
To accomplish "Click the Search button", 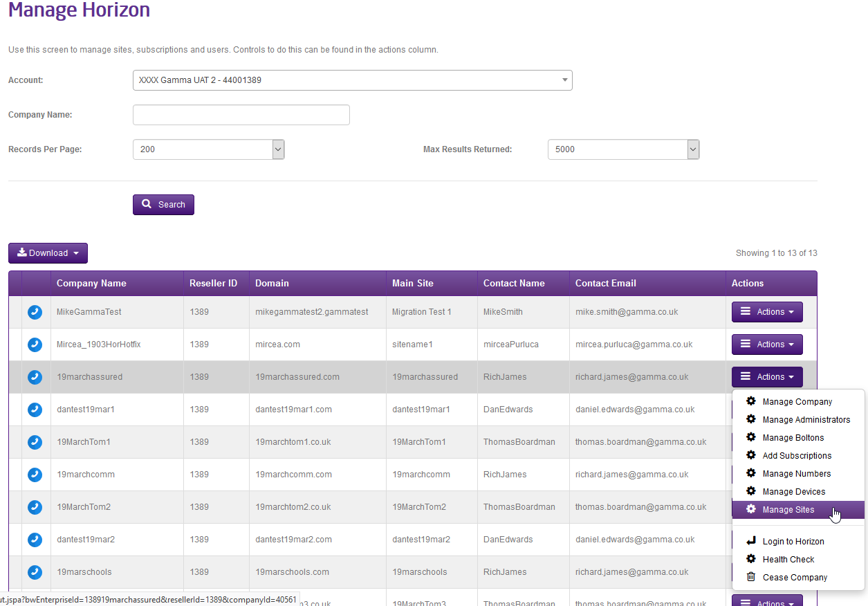I will tap(163, 205).
